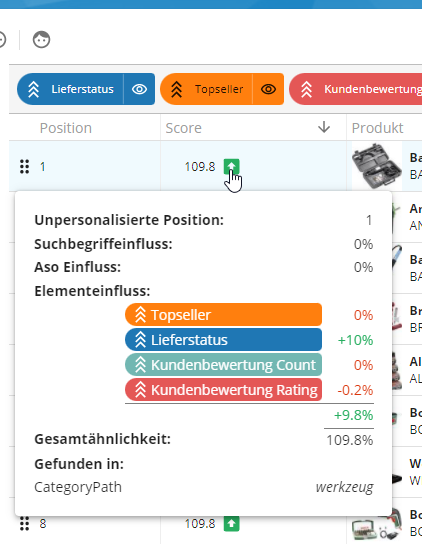
Task: Click the double-chevron icon on Lieferstatus pill
Action: tap(33, 89)
